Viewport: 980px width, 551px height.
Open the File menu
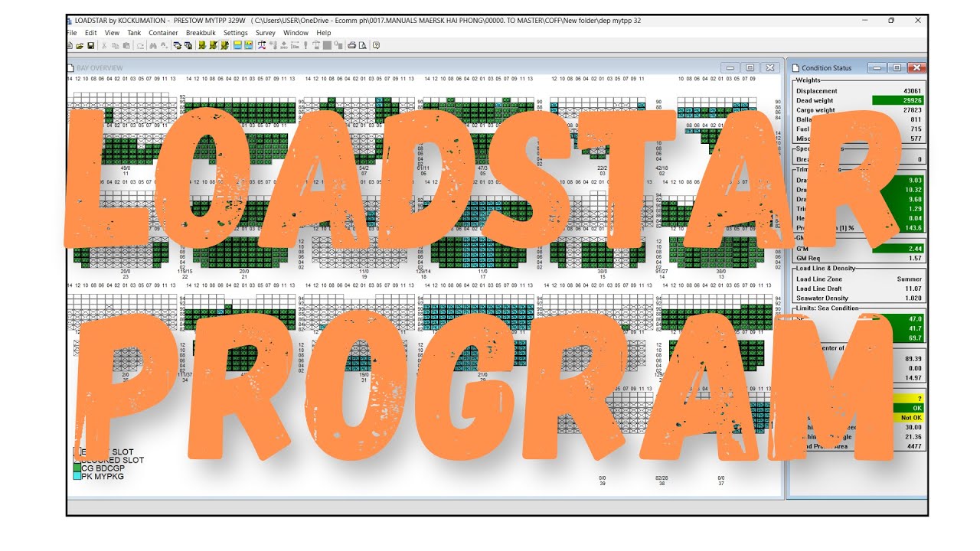point(71,33)
